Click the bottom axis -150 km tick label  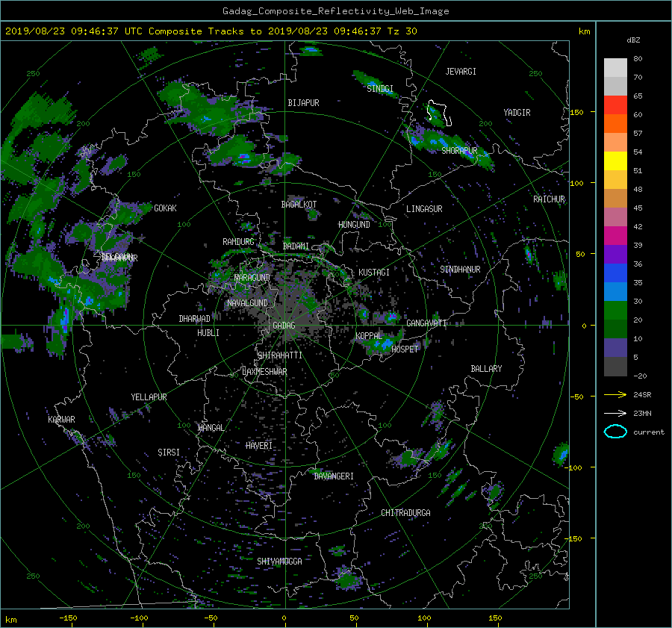pos(68,618)
